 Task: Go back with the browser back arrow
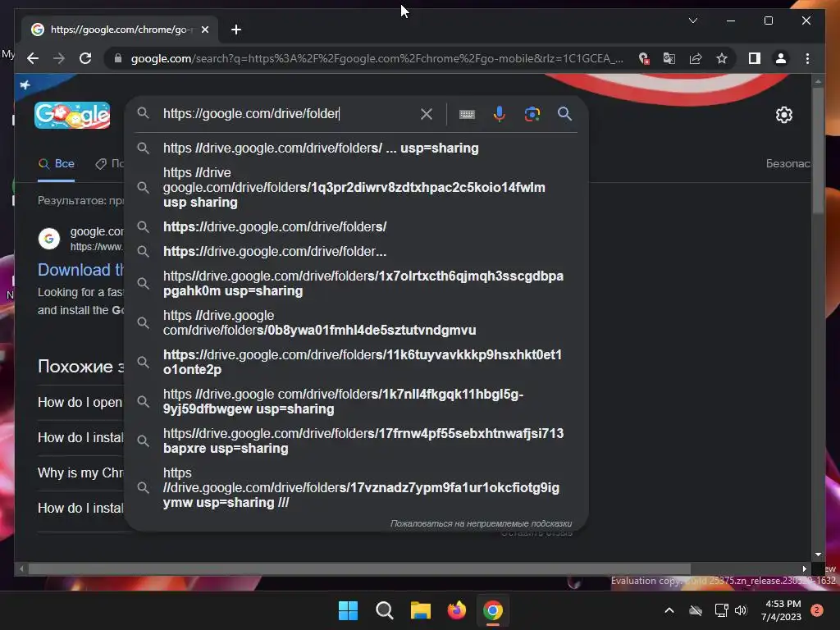pos(33,58)
